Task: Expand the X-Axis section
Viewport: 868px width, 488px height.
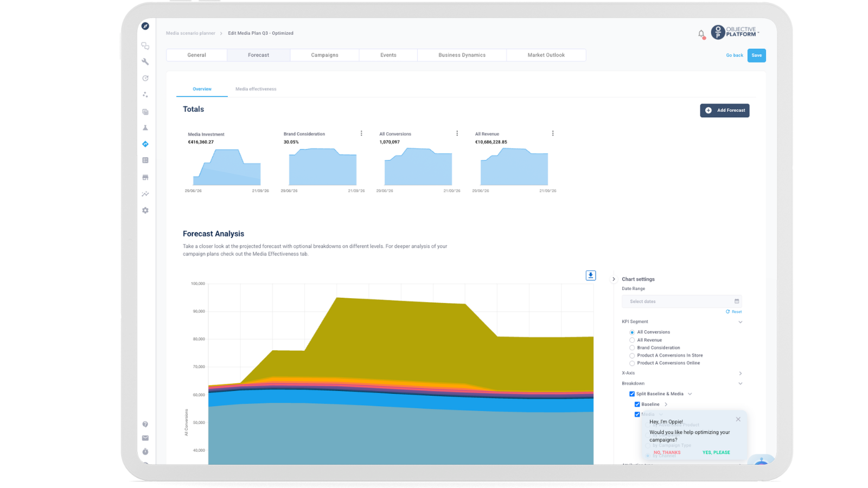Action: click(x=741, y=374)
